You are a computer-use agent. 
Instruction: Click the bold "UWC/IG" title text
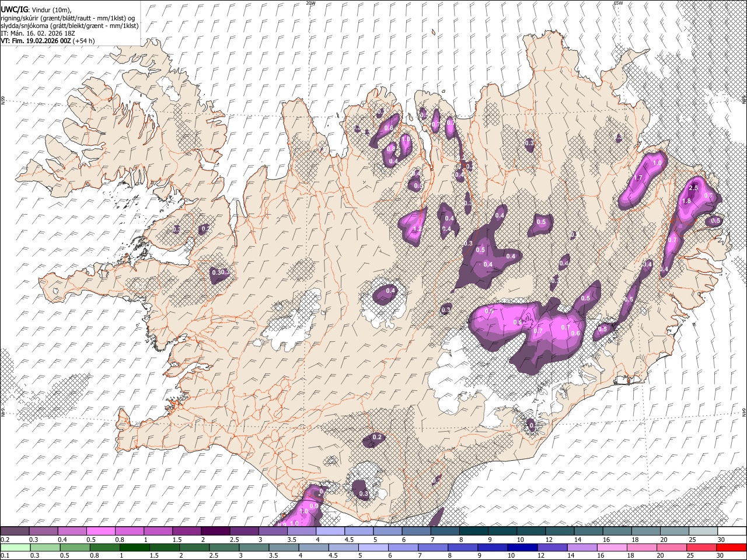(14, 9)
